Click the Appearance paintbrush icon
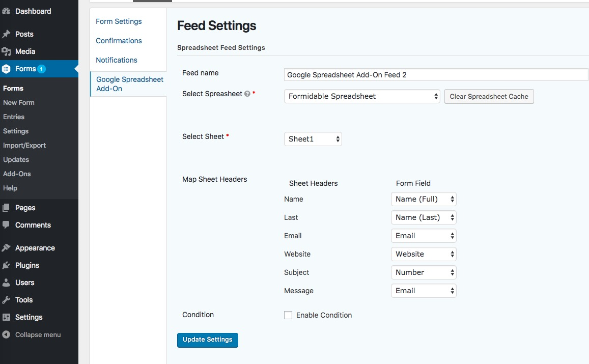 tap(6, 248)
